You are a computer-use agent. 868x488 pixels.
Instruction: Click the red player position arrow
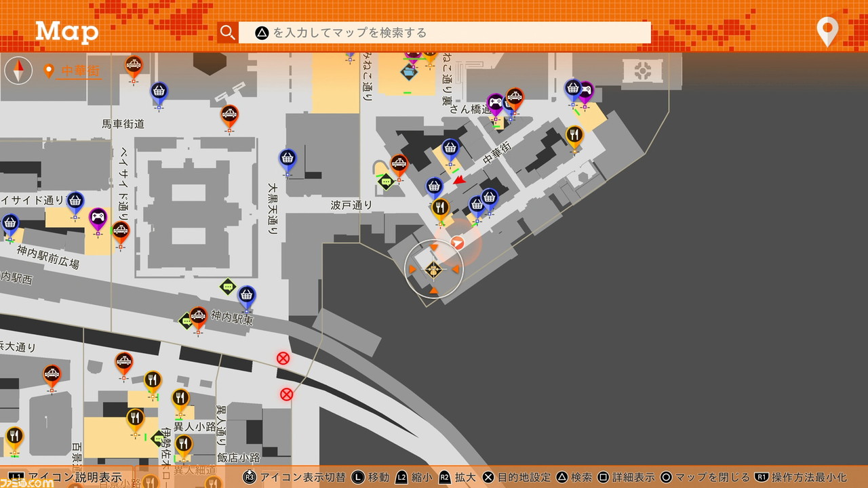point(459,180)
